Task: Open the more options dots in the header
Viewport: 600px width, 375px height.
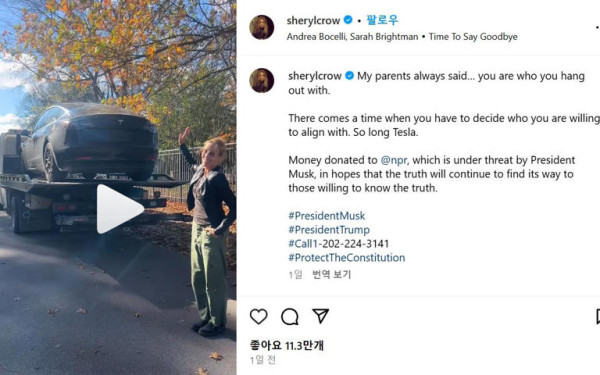Action: tap(597, 27)
